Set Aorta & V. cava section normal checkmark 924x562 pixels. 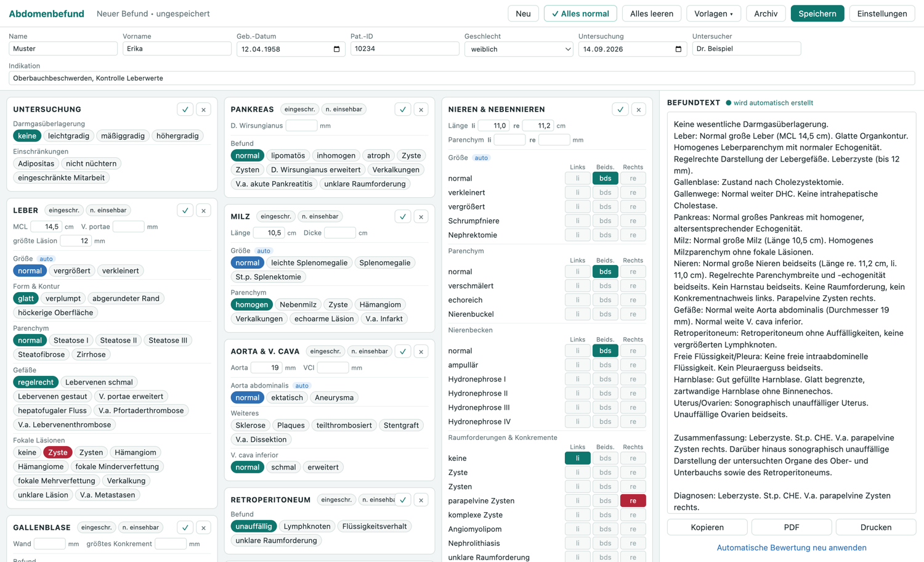[x=403, y=352]
